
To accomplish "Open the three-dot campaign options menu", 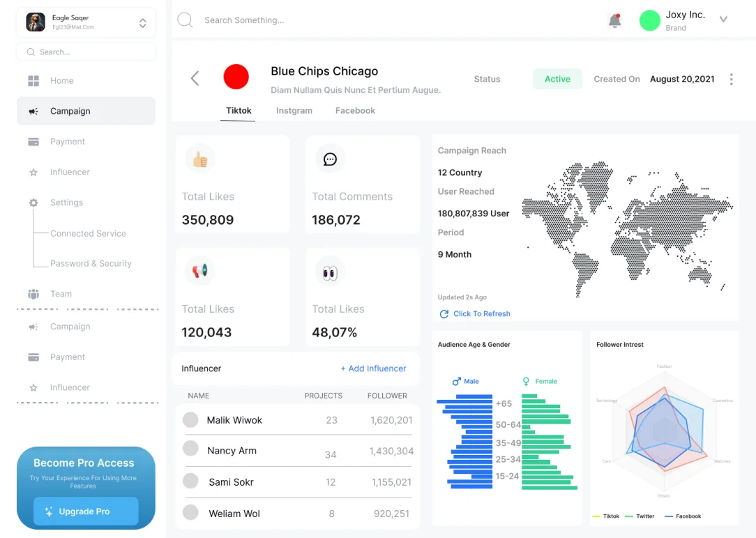I will (x=732, y=79).
